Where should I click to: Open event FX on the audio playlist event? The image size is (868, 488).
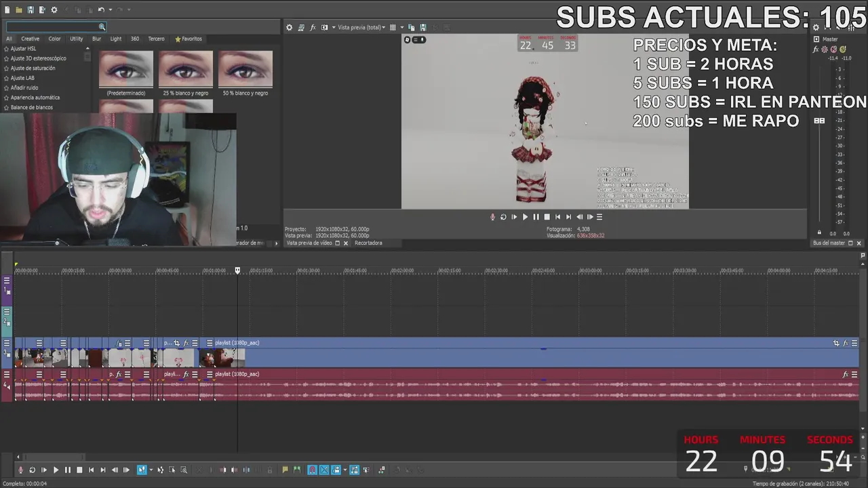pyautogui.click(x=846, y=374)
